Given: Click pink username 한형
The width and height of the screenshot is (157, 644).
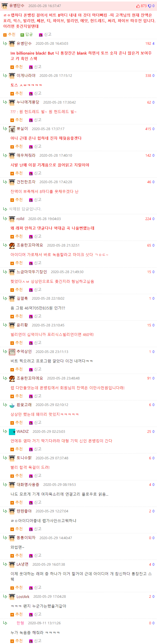Looking at the screenshot, I should click(x=20, y=623).
